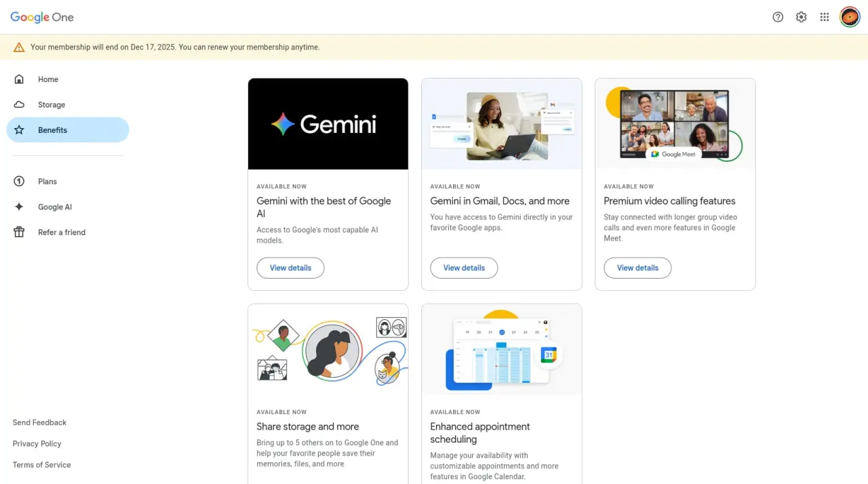The height and width of the screenshot is (484, 868).
Task: Click the Refer a friend gift icon
Action: pos(19,232)
